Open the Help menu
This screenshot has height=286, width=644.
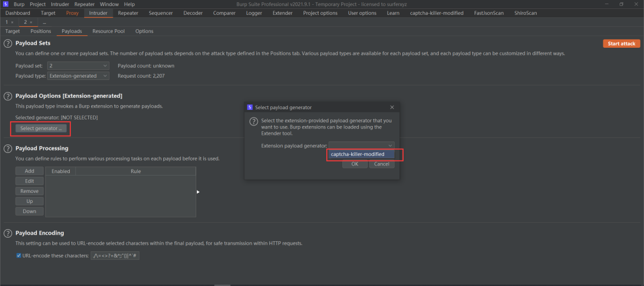coord(129,4)
